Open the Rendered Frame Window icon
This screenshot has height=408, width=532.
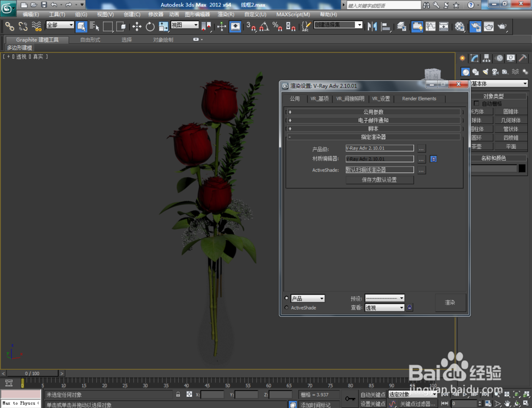(x=488, y=26)
